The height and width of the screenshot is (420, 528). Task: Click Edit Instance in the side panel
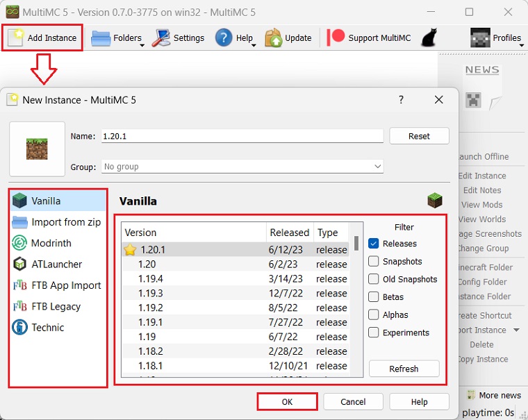[x=482, y=176]
